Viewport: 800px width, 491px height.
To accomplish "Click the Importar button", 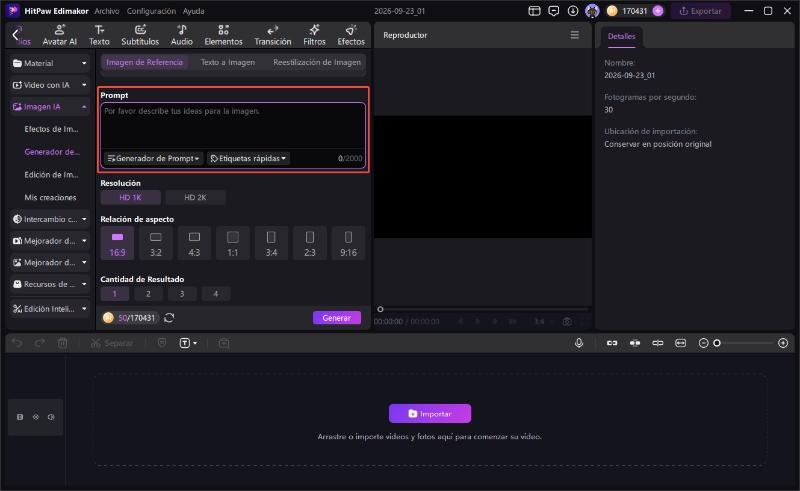I will (430, 413).
